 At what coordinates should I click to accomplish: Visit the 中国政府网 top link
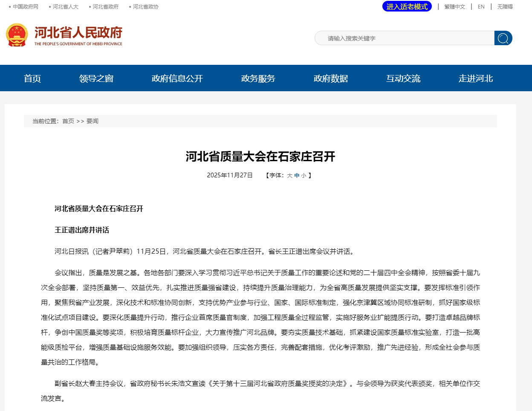[25, 7]
